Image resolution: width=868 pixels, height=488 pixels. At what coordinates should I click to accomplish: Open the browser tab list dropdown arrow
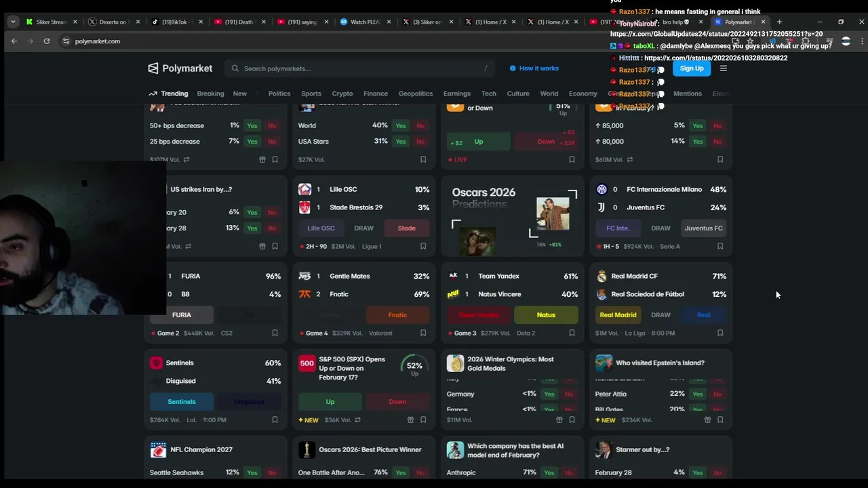[13, 22]
